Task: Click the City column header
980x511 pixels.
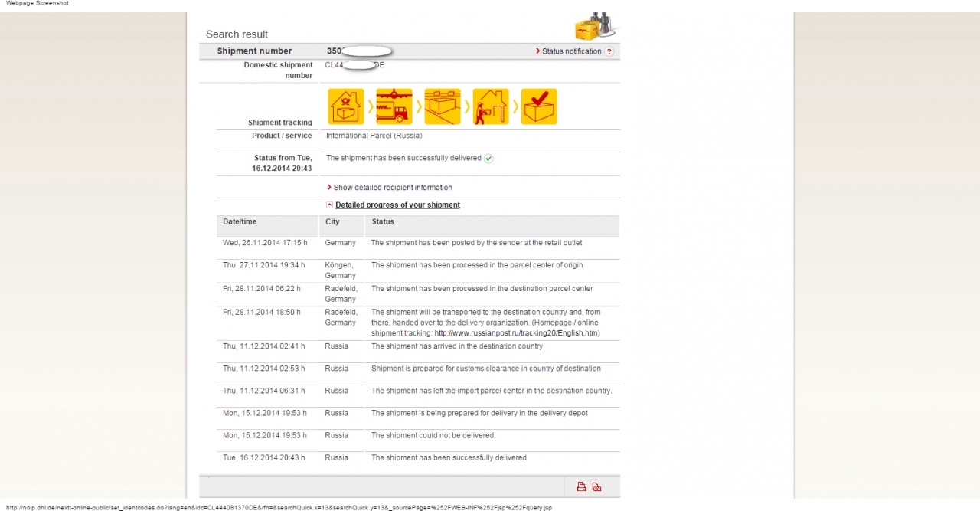Action: [x=332, y=222]
